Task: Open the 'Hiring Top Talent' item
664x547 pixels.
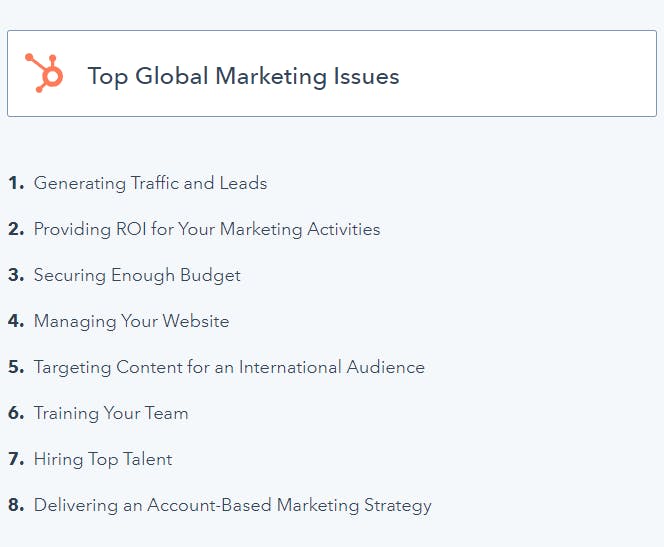Action: [103, 459]
